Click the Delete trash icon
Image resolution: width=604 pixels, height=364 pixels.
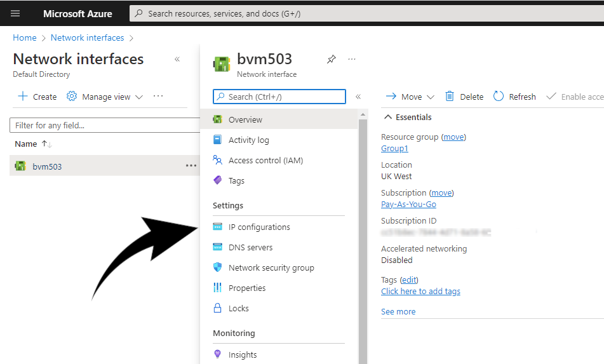click(450, 96)
